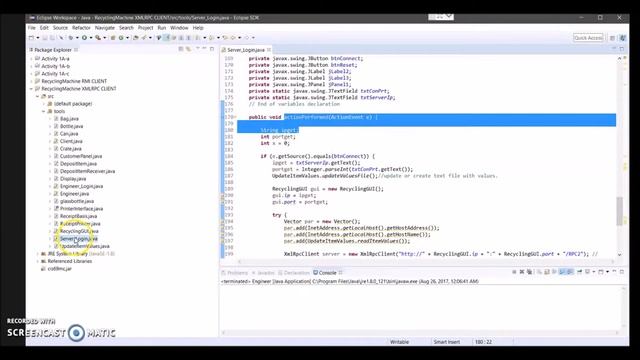640x360 pixels.
Task: Open the New file dropdown arrow
Action: (38, 38)
